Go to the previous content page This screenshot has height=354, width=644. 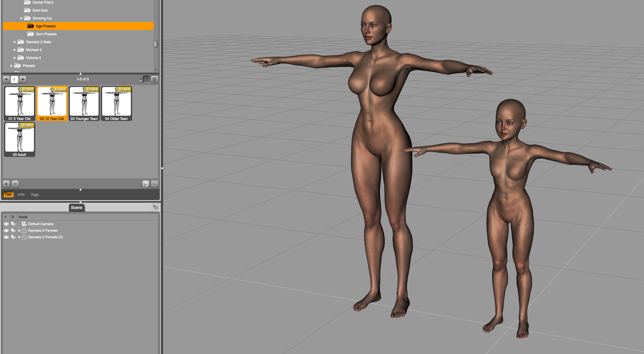[x=6, y=79]
